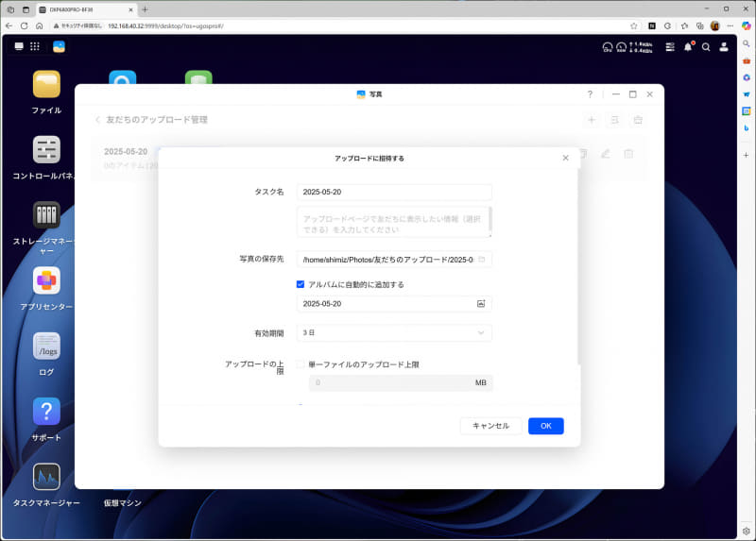Screen dimensions: 756x541
Task: Launch タスクマネージャー desktop icon
Action: click(x=46, y=477)
